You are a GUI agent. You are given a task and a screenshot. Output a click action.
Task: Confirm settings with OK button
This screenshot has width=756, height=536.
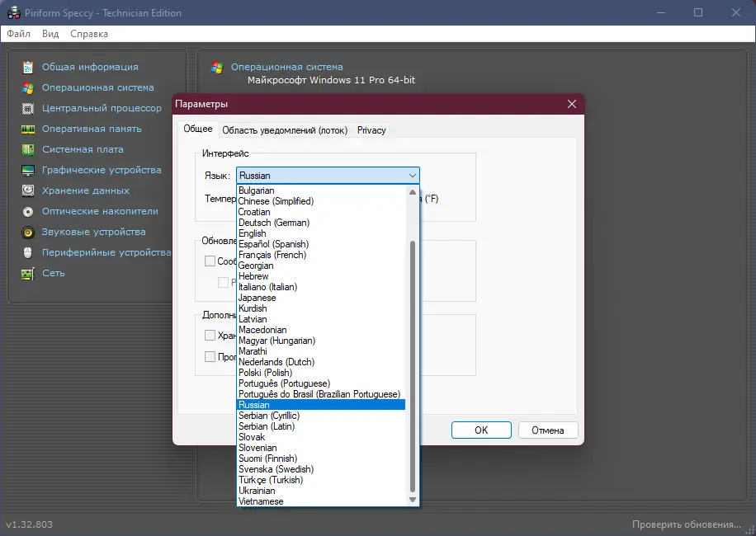click(481, 430)
